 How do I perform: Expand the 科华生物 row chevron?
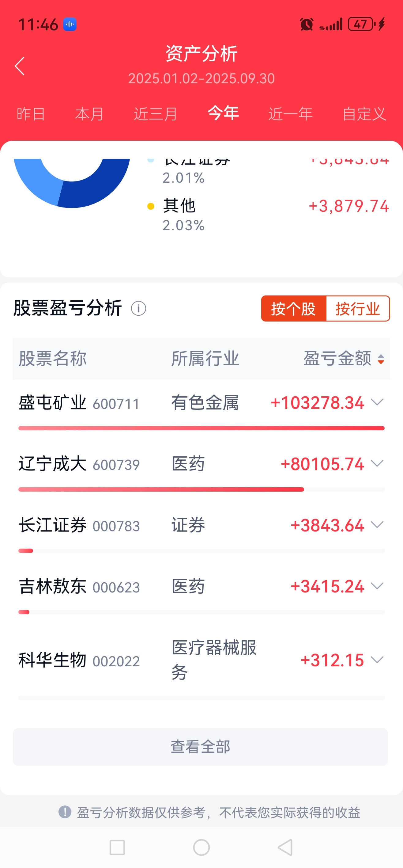click(x=377, y=659)
